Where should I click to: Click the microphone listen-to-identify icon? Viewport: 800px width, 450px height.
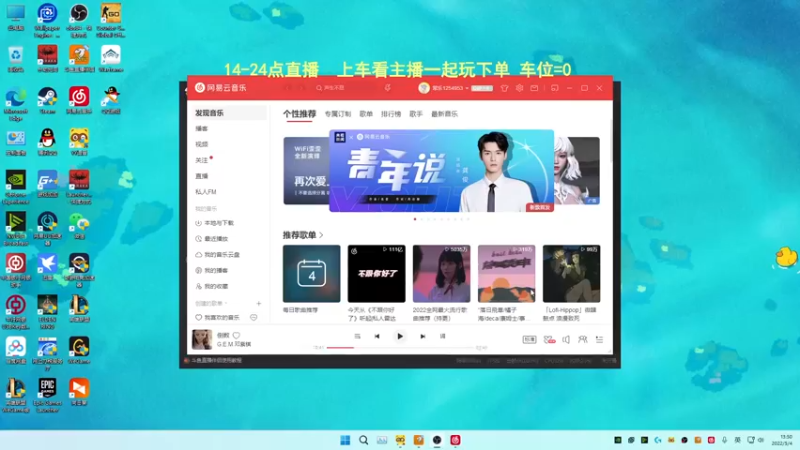click(388, 88)
